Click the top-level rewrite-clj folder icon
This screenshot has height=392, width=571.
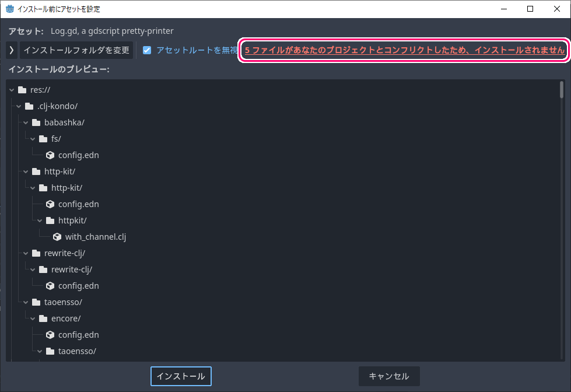point(36,253)
